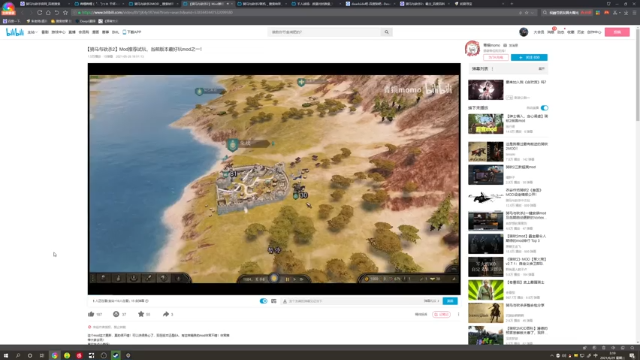The image size is (640, 360).
Task: Open the pink report button below the video
Action: coord(441,314)
